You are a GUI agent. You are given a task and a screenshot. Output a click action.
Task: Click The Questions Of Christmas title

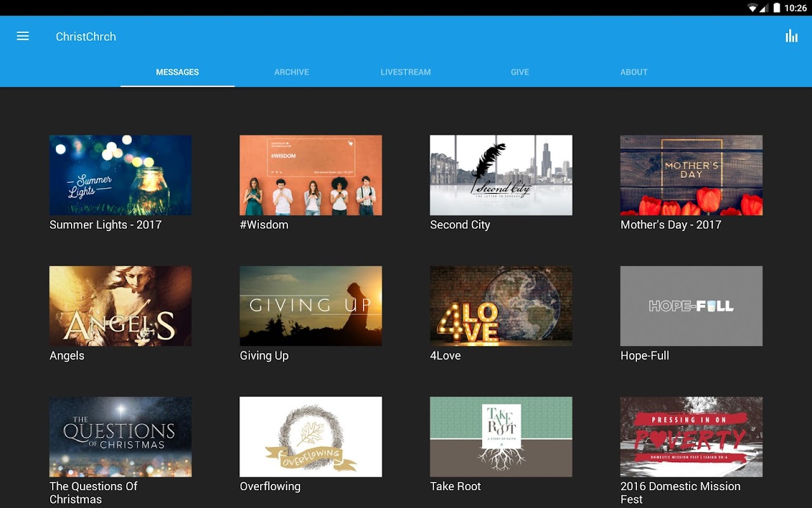pos(93,493)
